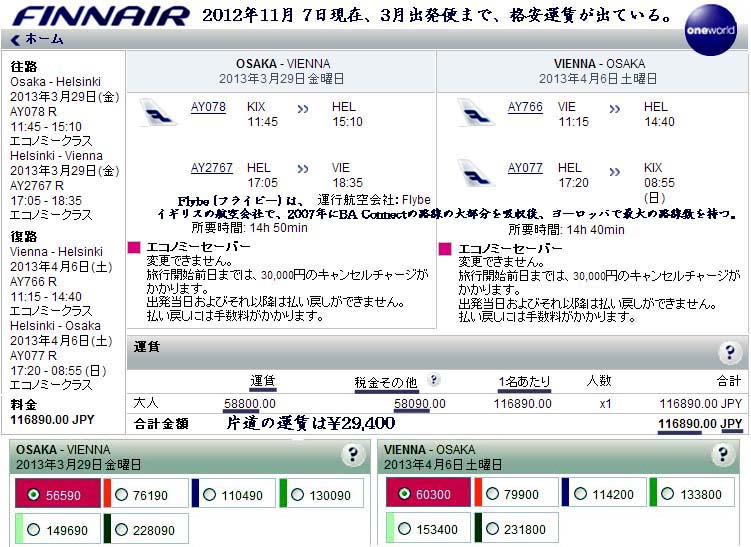Open help icon in OSAKA - VIENNA fare panel
The image size is (751, 547).
(353, 454)
